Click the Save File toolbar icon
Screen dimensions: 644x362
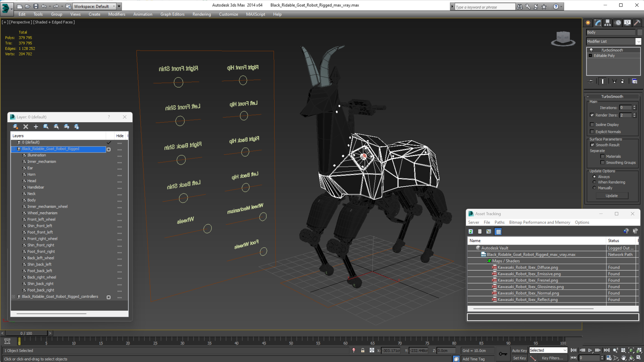click(36, 6)
